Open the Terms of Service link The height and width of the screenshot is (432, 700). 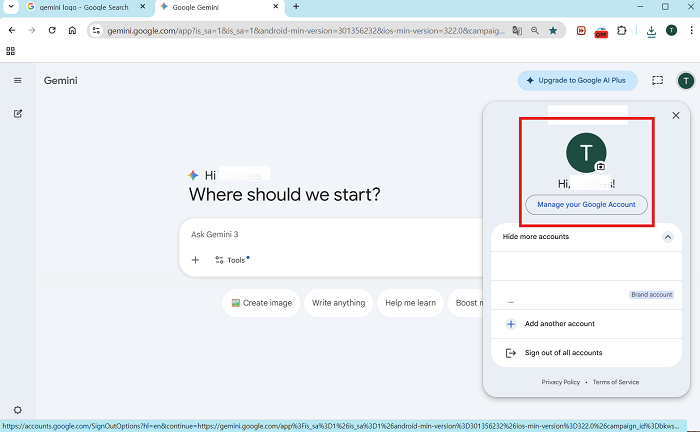point(616,382)
